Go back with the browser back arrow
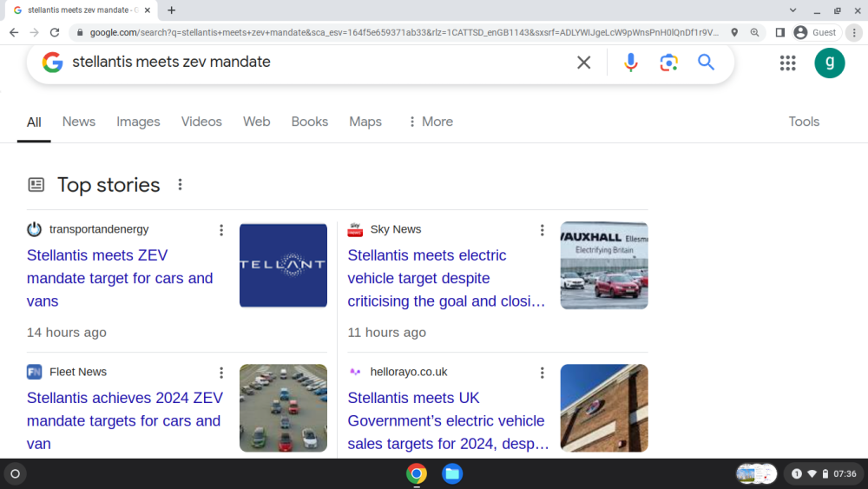 coord(14,33)
